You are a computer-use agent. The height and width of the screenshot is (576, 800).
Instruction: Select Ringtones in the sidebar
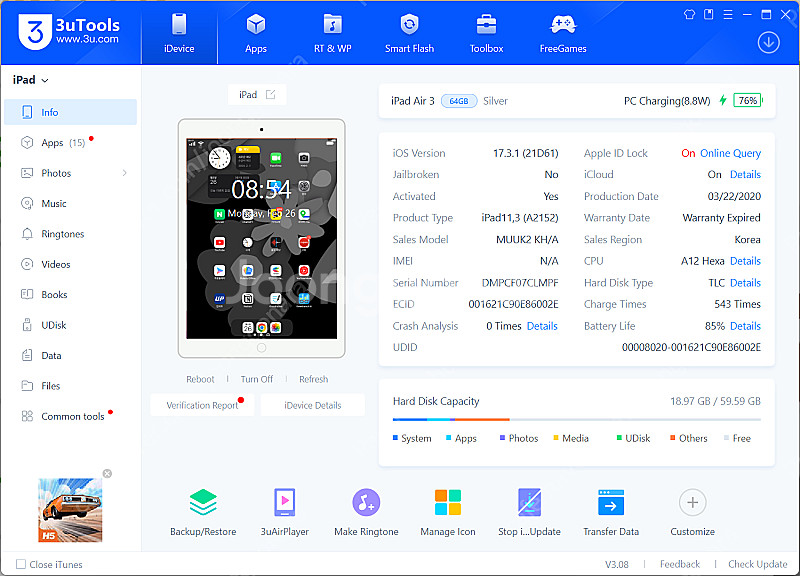click(x=70, y=234)
